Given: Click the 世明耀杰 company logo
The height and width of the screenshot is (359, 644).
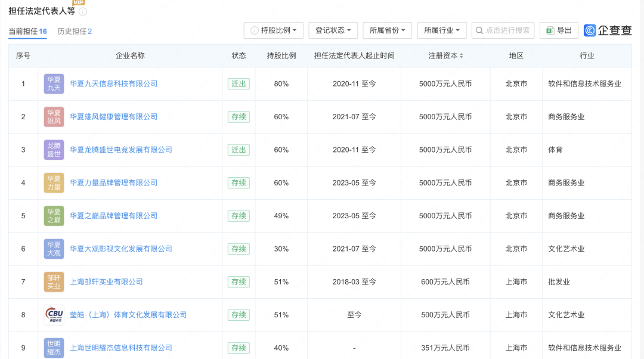Looking at the screenshot, I should coord(54,348).
